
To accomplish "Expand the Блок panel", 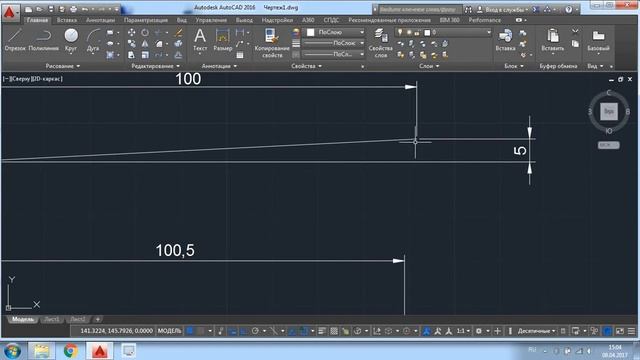I will coord(514,66).
